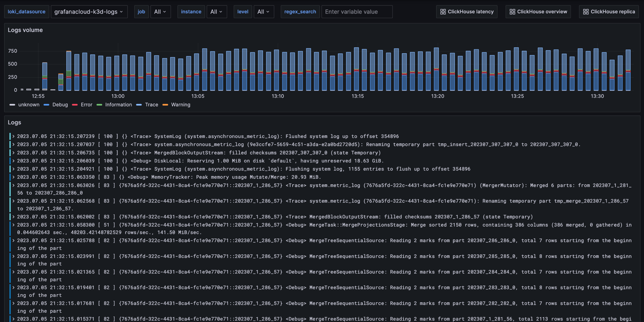Open the grafanacloud-k3d-logs datasource dropdown

point(89,12)
